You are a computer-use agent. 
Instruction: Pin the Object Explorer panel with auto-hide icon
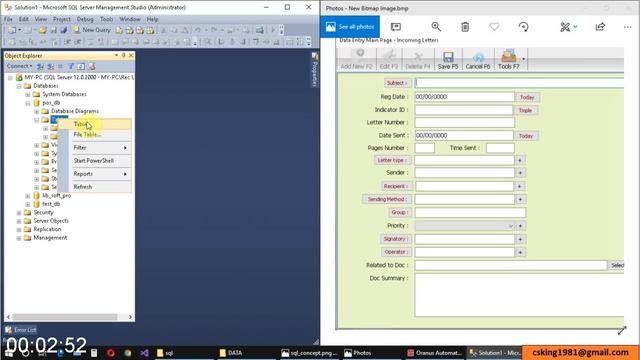(124, 55)
